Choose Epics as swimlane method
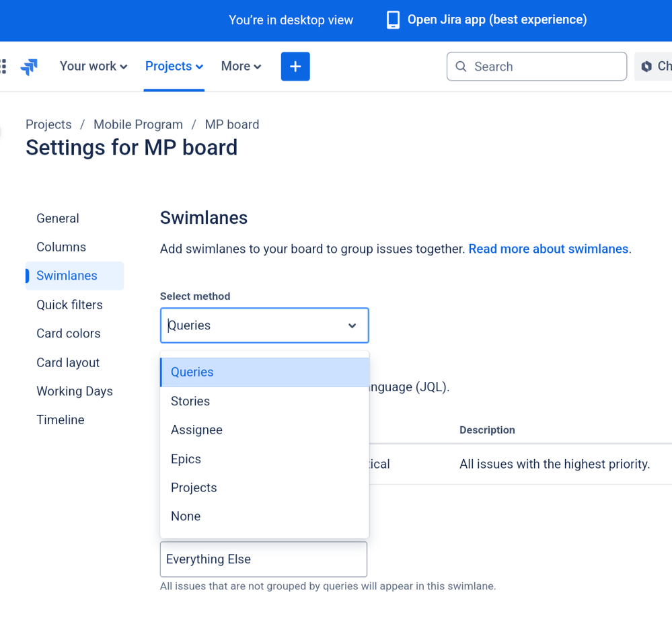 tap(264, 458)
